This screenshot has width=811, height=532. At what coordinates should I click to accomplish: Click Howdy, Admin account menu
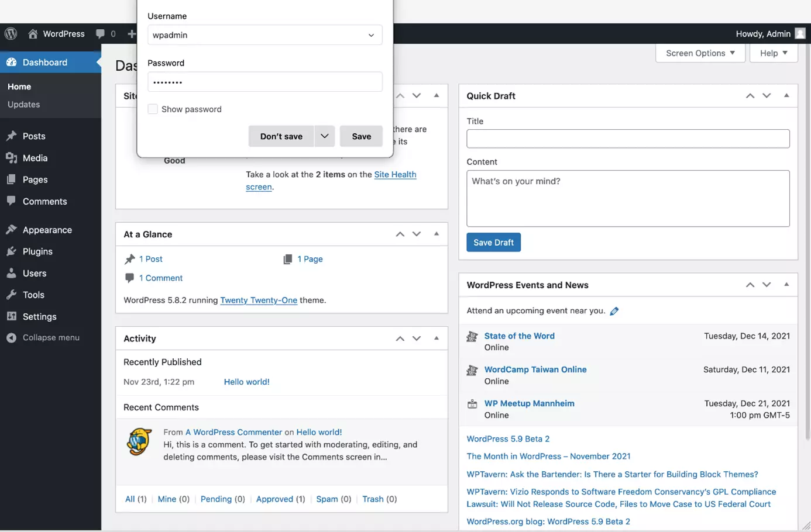pos(771,34)
